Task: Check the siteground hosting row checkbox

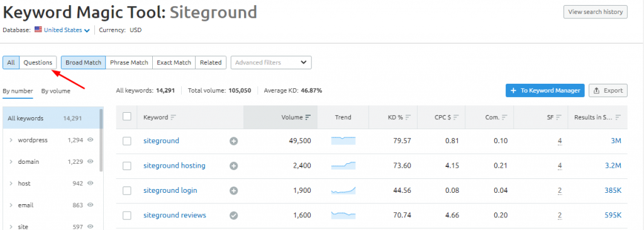Action: [127, 166]
